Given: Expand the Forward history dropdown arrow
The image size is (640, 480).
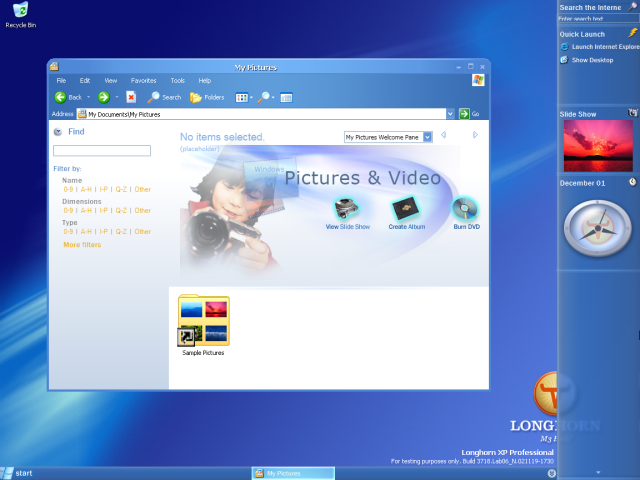Looking at the screenshot, I should point(117,97).
